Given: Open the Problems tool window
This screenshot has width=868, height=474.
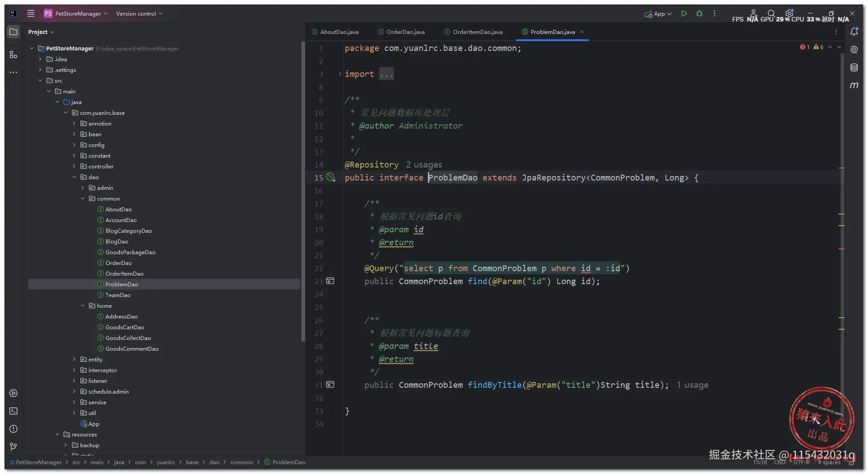Looking at the screenshot, I should [x=13, y=429].
